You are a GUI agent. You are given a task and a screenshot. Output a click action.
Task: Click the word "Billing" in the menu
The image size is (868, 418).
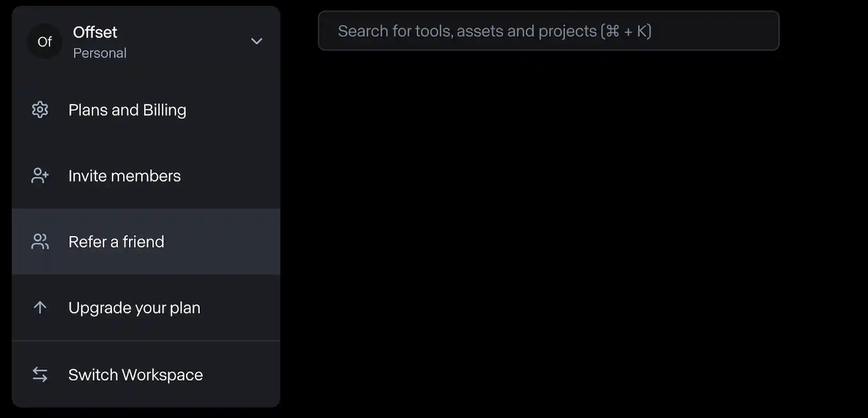pos(165,110)
